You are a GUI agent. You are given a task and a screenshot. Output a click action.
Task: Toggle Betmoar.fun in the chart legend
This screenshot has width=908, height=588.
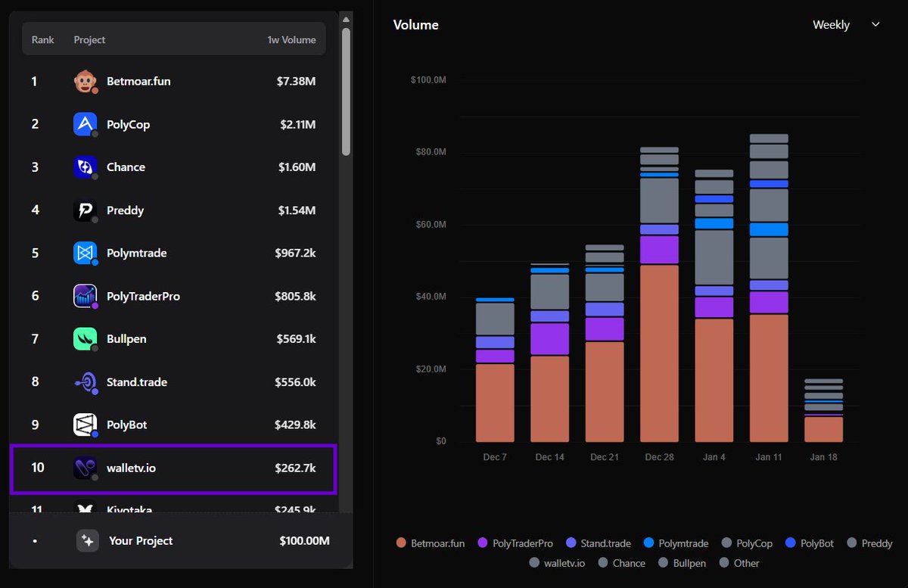(430, 543)
